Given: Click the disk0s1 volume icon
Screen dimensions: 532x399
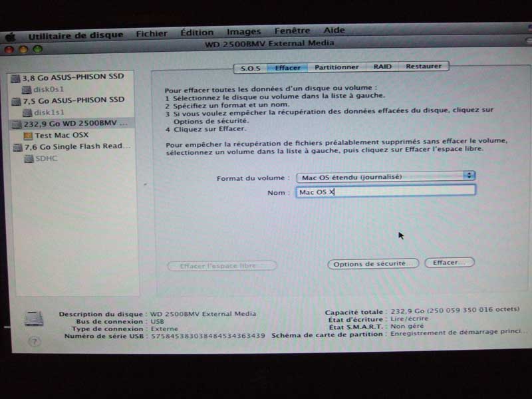Looking at the screenshot, I should click(27, 90).
